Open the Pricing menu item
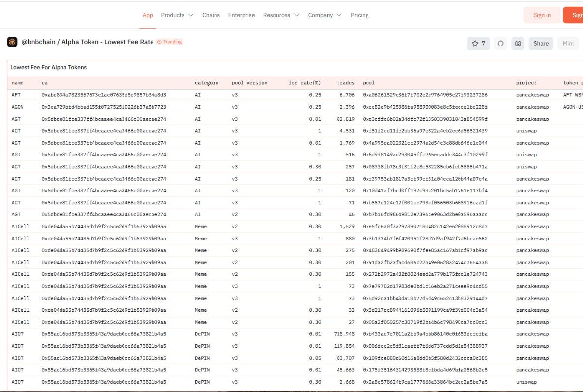 360,15
